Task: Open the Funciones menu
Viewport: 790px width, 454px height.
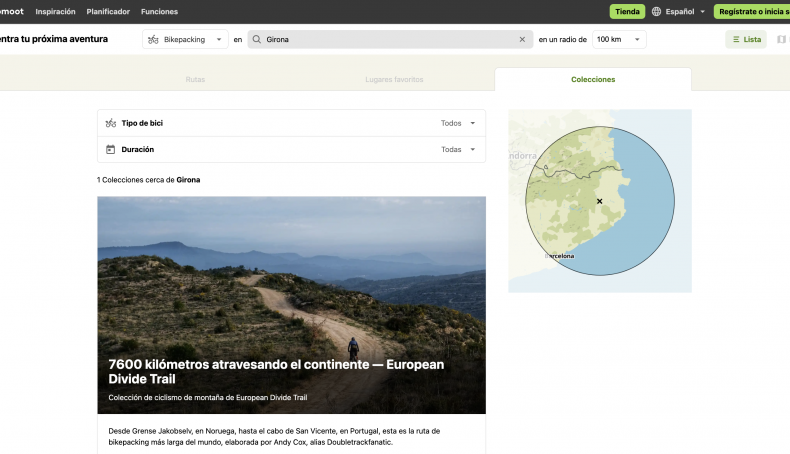Action: 159,12
